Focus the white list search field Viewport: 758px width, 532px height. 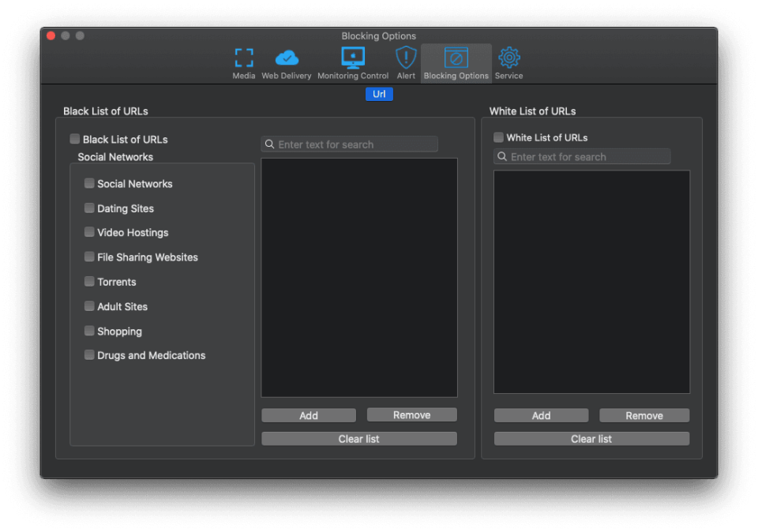tap(582, 156)
